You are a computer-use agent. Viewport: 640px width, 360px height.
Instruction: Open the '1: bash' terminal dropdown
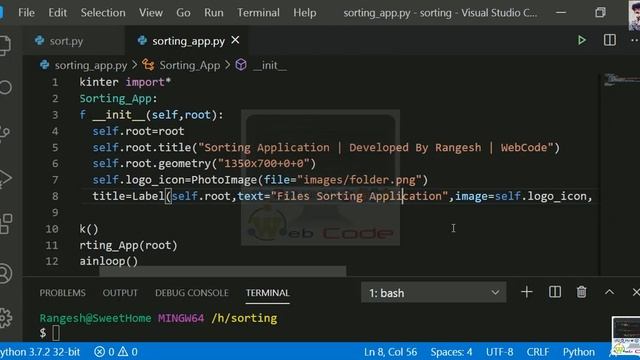(x=433, y=293)
